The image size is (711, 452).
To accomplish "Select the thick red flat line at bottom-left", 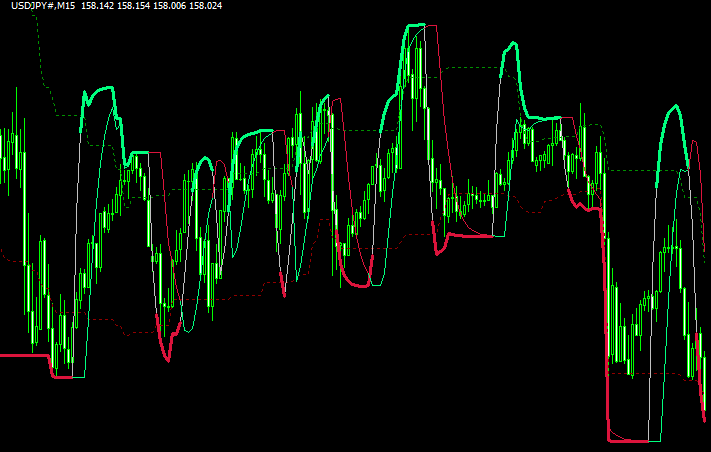I will coord(24,355).
